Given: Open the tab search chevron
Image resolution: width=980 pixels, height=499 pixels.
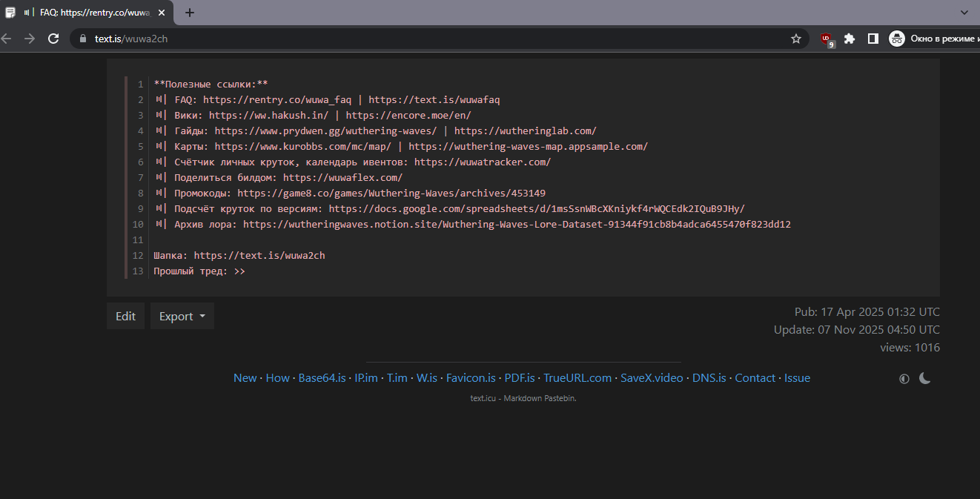Looking at the screenshot, I should tap(964, 13).
